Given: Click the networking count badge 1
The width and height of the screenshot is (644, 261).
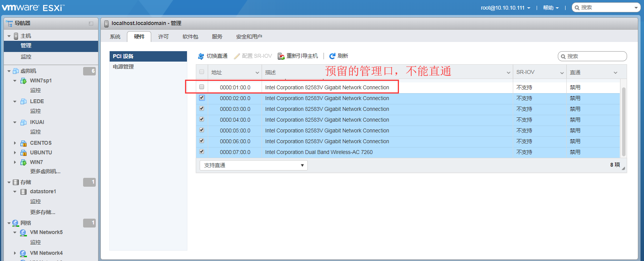Looking at the screenshot, I should [89, 223].
